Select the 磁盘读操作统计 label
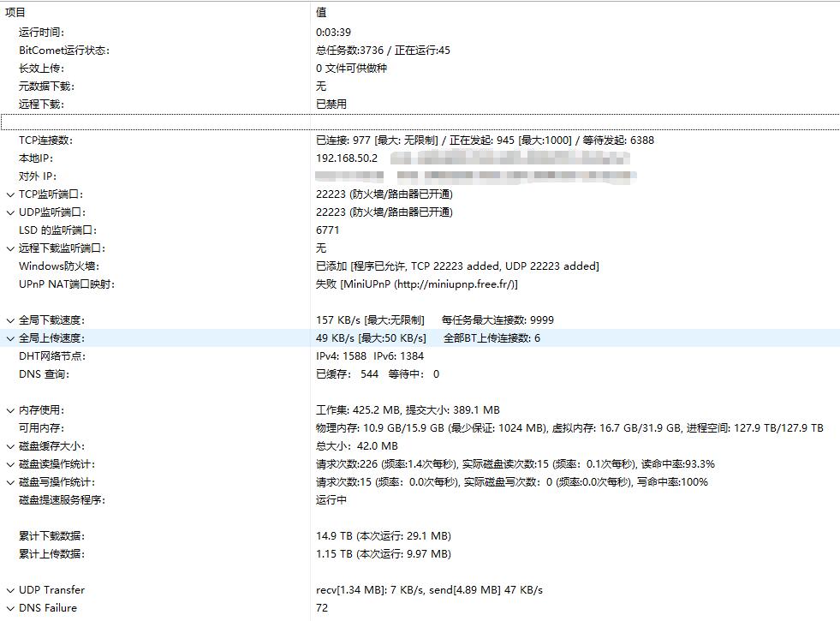 pos(57,464)
